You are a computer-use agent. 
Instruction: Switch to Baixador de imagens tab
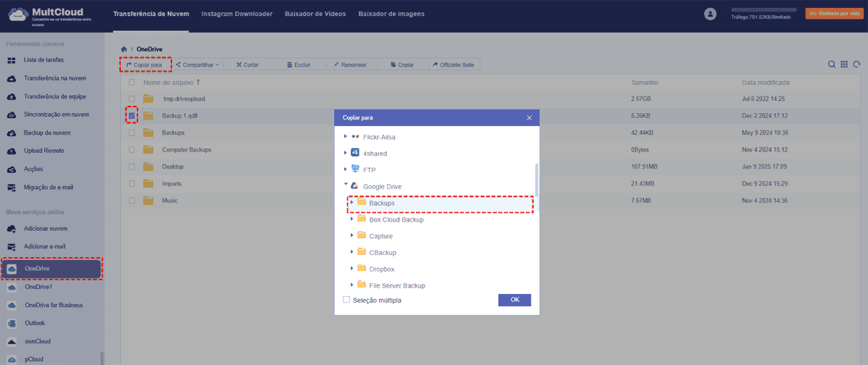coord(391,14)
